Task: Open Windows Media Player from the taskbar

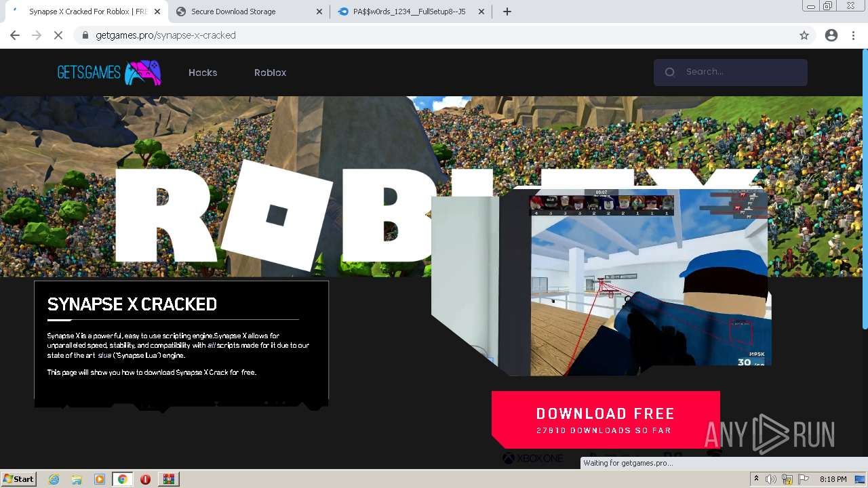Action: tap(100, 479)
